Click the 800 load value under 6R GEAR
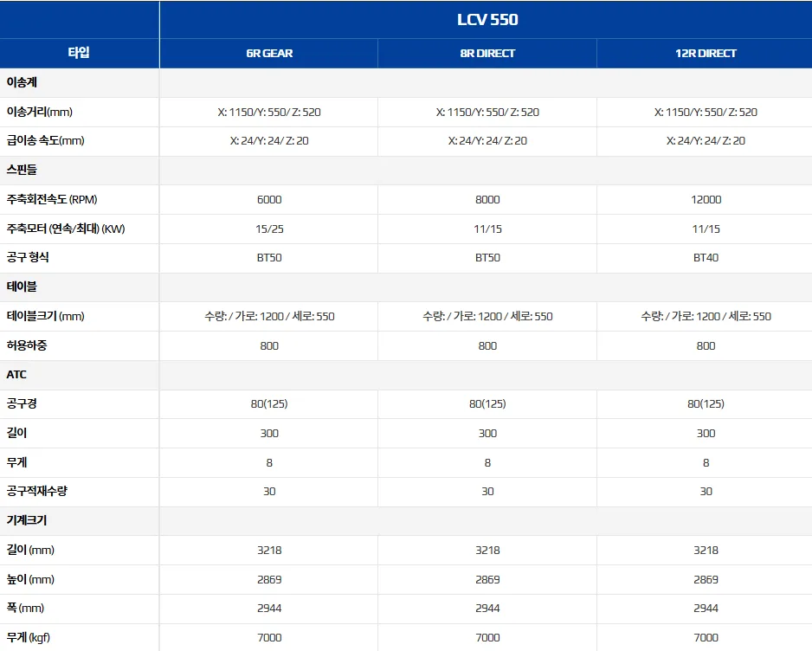This screenshot has height=651, width=812. click(x=269, y=345)
